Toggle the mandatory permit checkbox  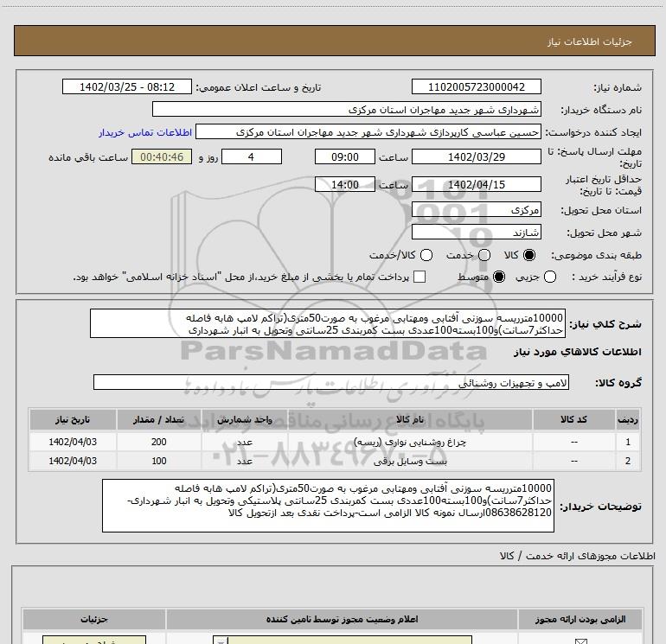click(580, 641)
